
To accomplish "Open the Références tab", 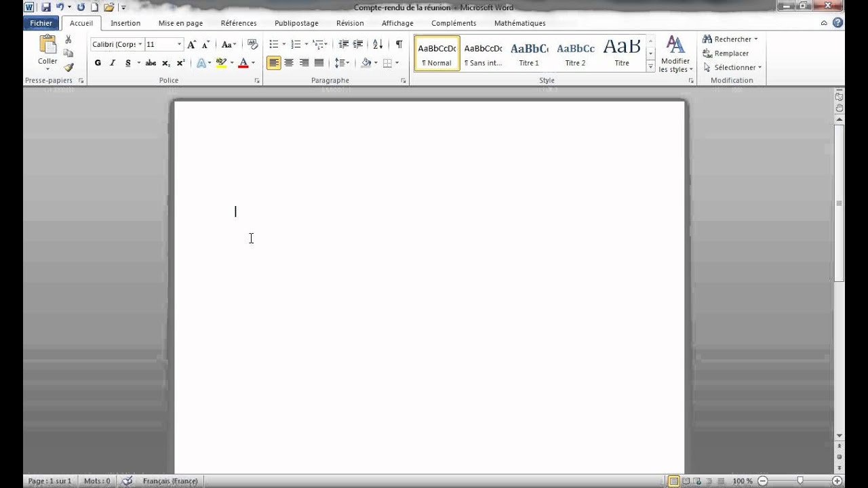I will 239,23.
